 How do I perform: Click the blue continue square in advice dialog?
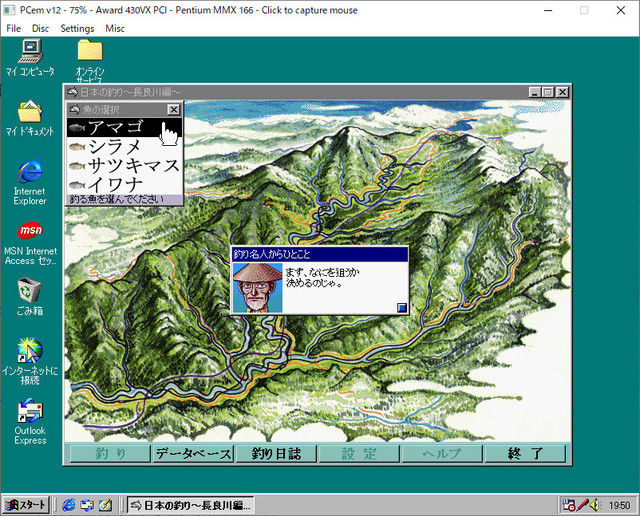click(x=402, y=307)
